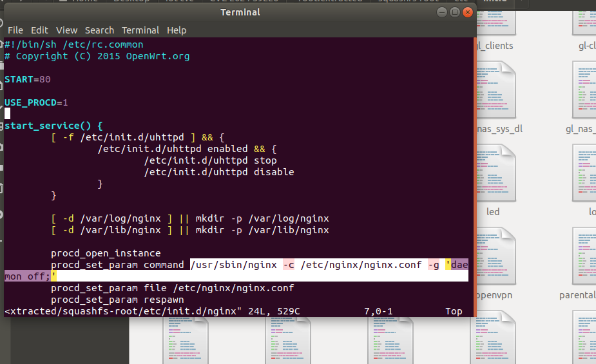596x364 pixels.
Task: Click on the USE_PROCD=1 line
Action: [x=36, y=102]
